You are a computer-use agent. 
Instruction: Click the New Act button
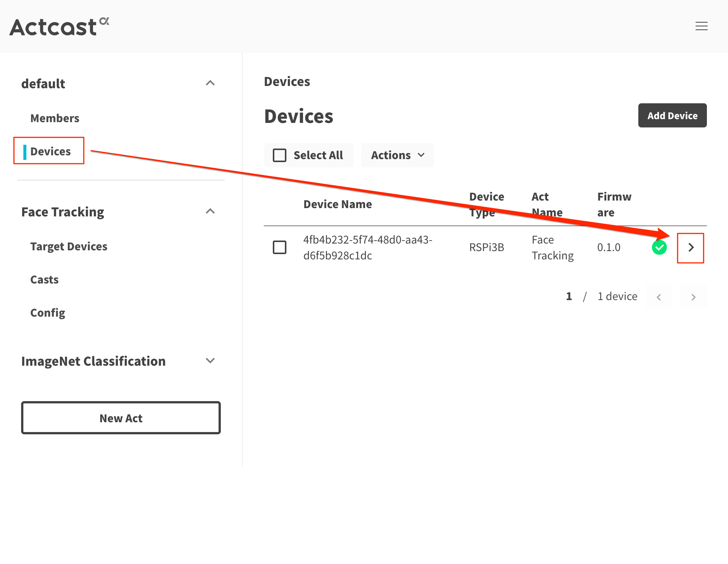121,418
